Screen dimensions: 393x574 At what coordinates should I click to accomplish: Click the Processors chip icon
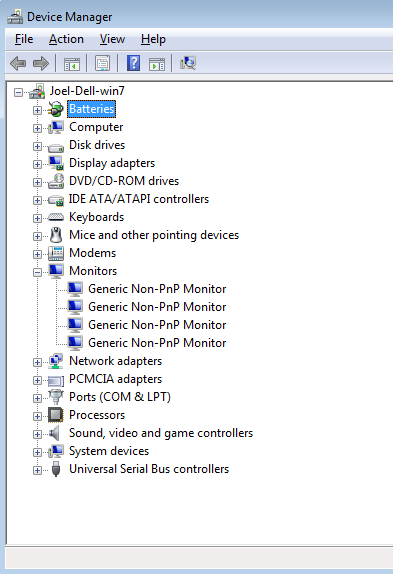click(x=56, y=415)
